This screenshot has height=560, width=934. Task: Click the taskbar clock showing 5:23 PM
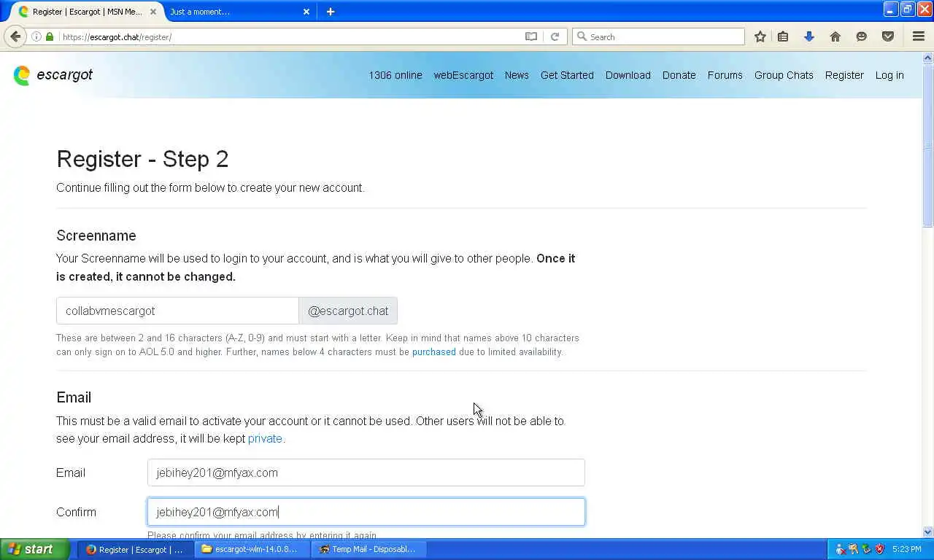(907, 549)
